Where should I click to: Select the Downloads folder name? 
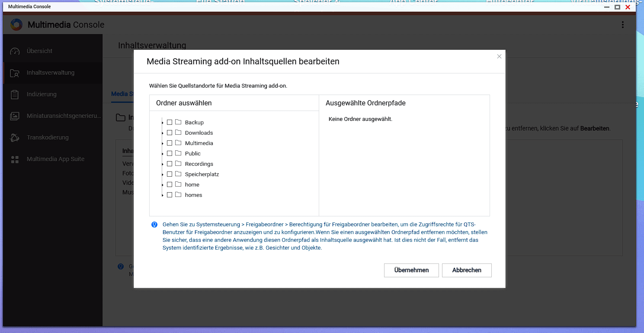(199, 133)
